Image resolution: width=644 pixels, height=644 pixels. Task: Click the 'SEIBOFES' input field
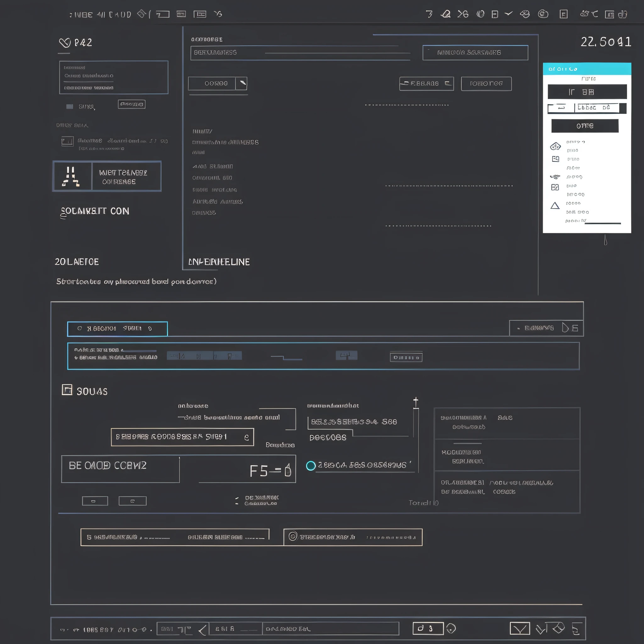tap(182, 437)
